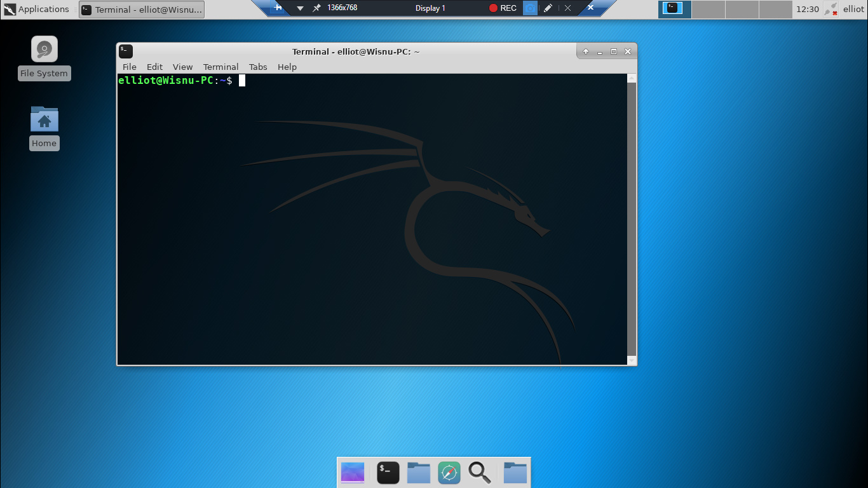Open the Terminal window menu icon in titlebar
The height and width of the screenshot is (488, 868).
(x=126, y=51)
